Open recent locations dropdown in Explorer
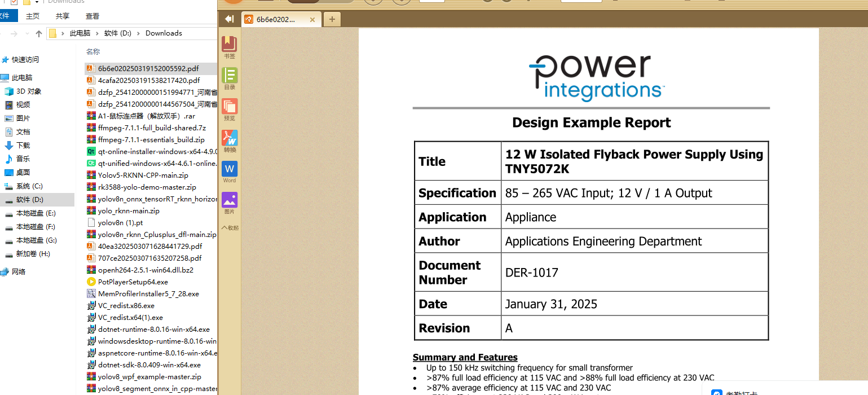The width and height of the screenshot is (868, 395). [27, 34]
